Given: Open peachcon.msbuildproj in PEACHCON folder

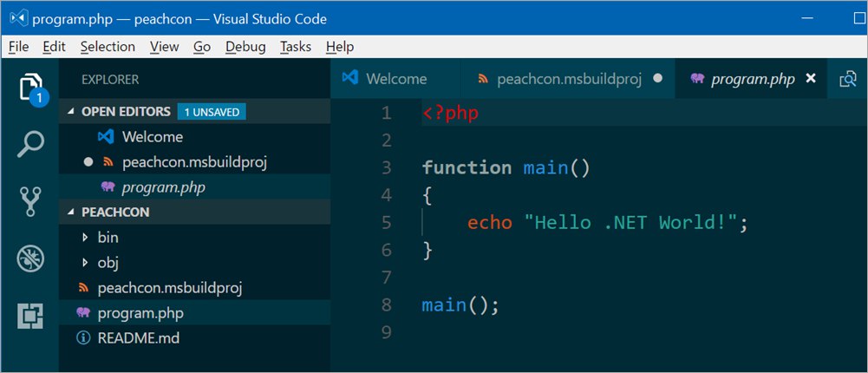Looking at the screenshot, I should point(195,288).
